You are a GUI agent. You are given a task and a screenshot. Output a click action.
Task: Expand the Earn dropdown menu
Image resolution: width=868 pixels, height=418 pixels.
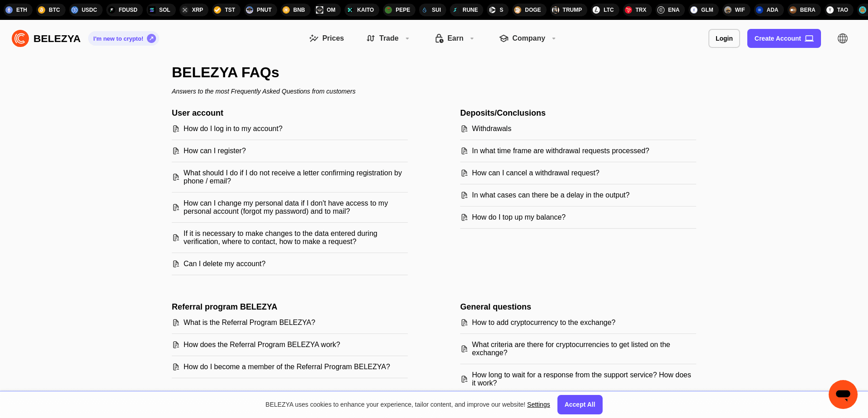coord(454,38)
